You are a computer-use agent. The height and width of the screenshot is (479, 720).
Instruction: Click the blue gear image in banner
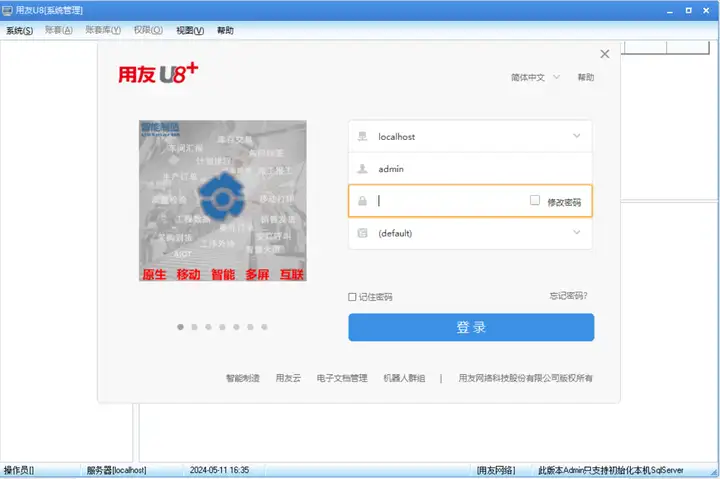pyautogui.click(x=222, y=197)
